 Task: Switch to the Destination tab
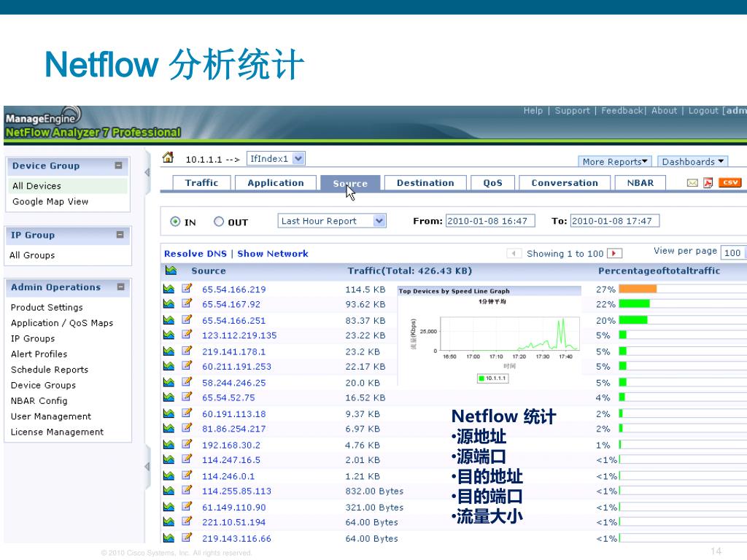pos(425,183)
